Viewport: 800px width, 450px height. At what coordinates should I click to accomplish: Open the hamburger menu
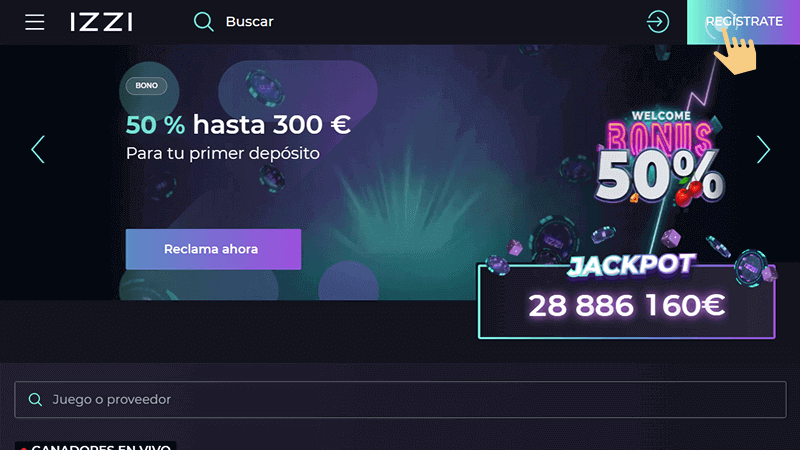tap(35, 22)
